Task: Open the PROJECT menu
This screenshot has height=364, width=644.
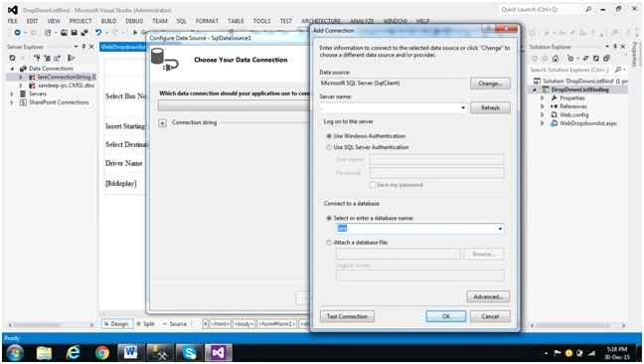Action: click(x=80, y=21)
